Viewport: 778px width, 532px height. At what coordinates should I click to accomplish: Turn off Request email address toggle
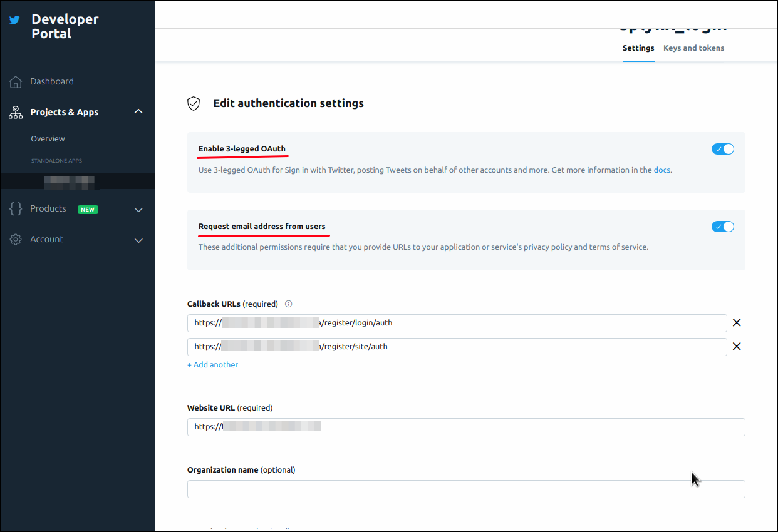click(722, 227)
